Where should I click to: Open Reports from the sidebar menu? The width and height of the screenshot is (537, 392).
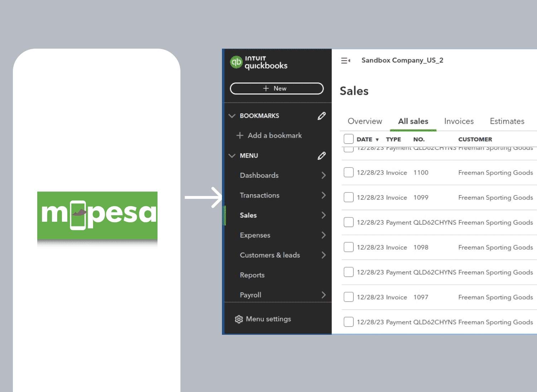pyautogui.click(x=252, y=275)
